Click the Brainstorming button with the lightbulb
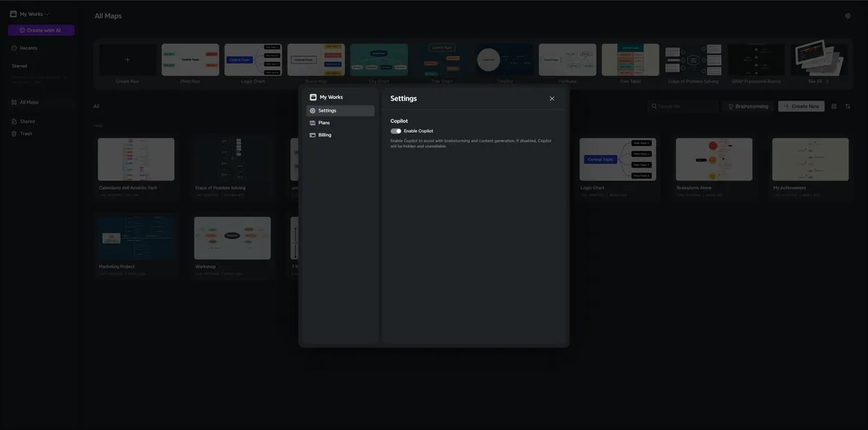868x430 pixels. [x=748, y=106]
